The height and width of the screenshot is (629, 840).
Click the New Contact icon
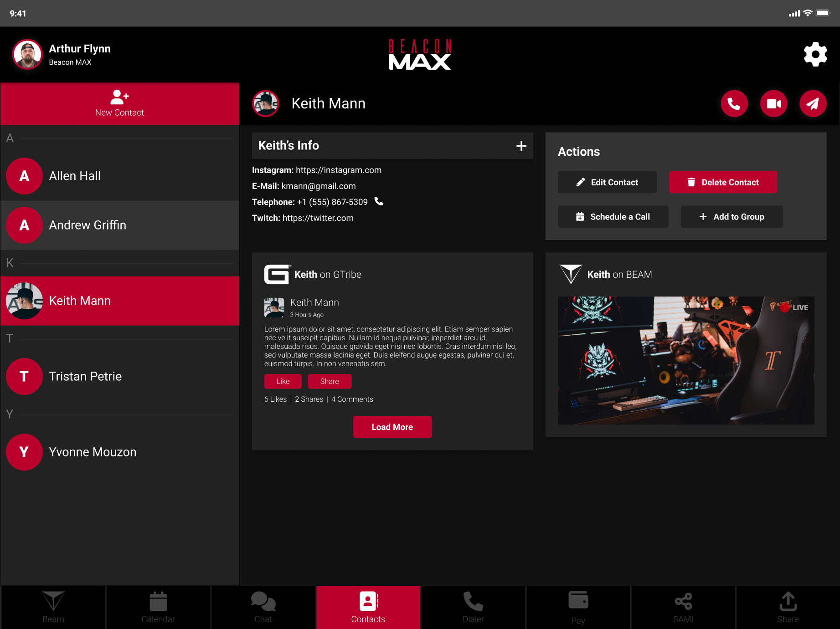(119, 97)
